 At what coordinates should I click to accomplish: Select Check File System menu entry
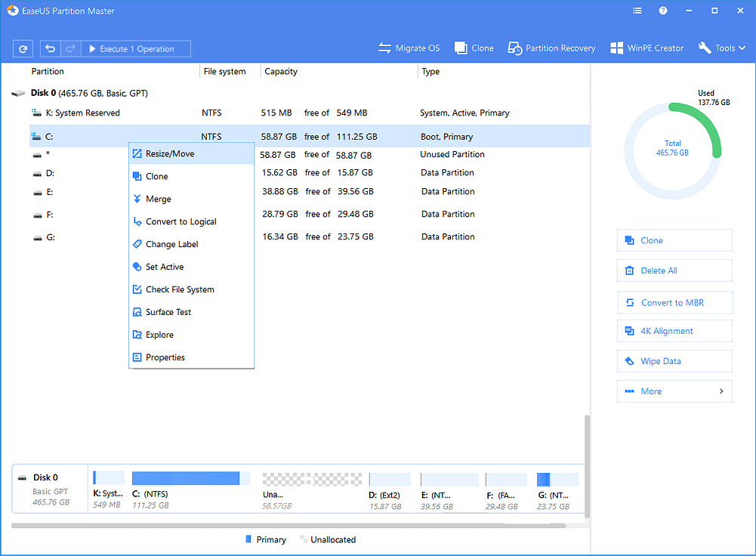click(179, 289)
